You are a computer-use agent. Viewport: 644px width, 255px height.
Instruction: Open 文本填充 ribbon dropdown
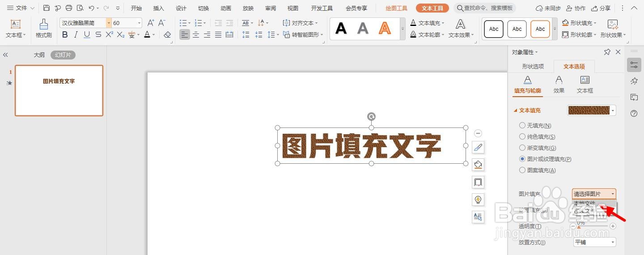click(x=428, y=23)
